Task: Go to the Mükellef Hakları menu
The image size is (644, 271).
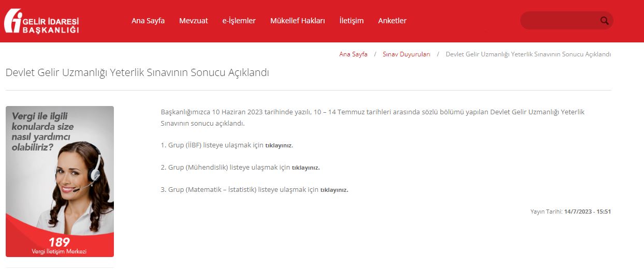Action: click(x=297, y=21)
